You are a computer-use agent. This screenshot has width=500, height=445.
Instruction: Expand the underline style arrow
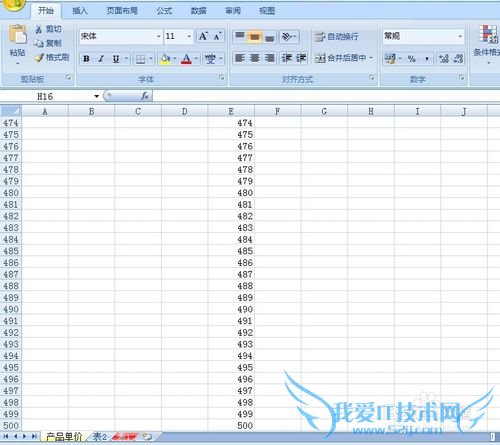[126, 59]
